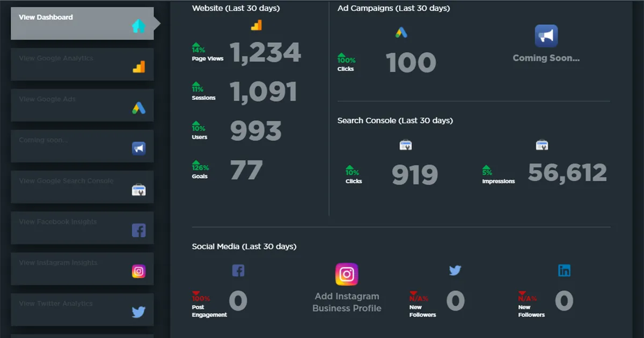Click the Twitter icon above New Followers count
The image size is (644, 338).
455,271
